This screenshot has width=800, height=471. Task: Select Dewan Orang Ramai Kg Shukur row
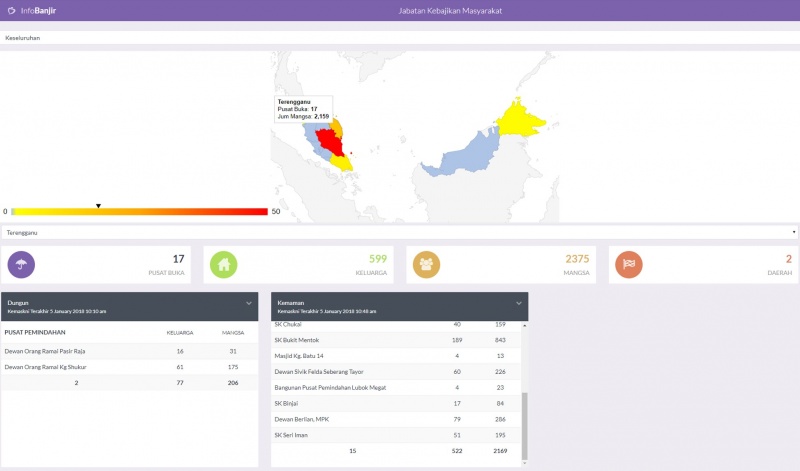tap(130, 367)
